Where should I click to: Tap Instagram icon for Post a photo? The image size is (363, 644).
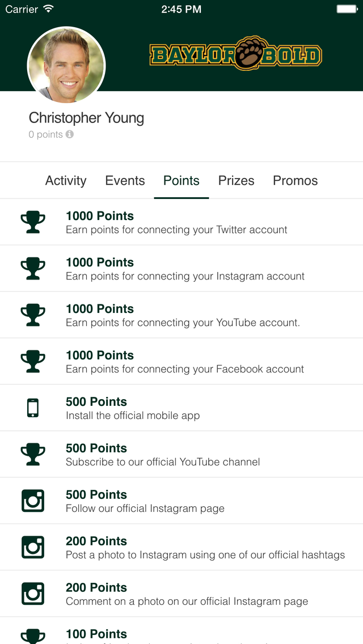pyautogui.click(x=33, y=547)
